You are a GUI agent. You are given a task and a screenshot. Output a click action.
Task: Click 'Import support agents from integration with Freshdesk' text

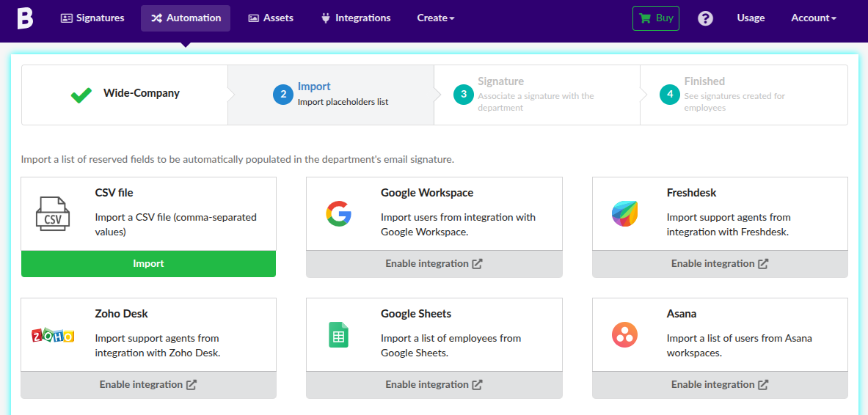coord(729,224)
